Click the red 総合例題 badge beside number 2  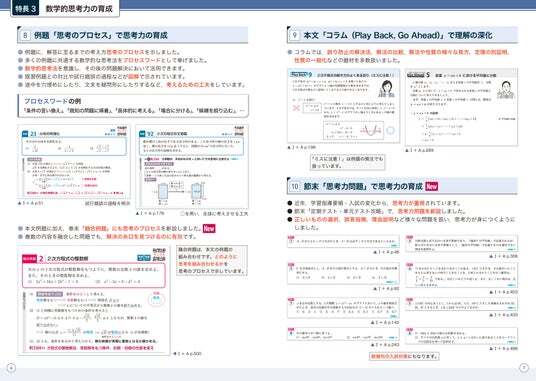29,259
